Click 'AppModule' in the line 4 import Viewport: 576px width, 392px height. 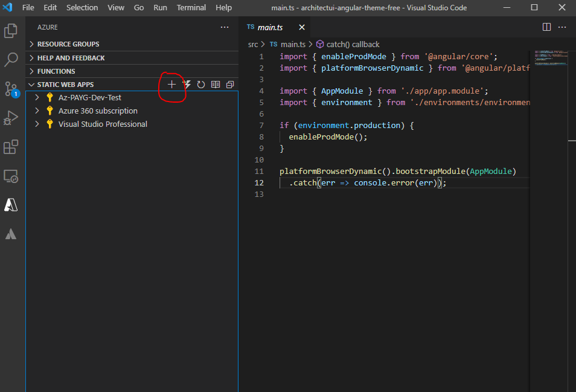342,91
